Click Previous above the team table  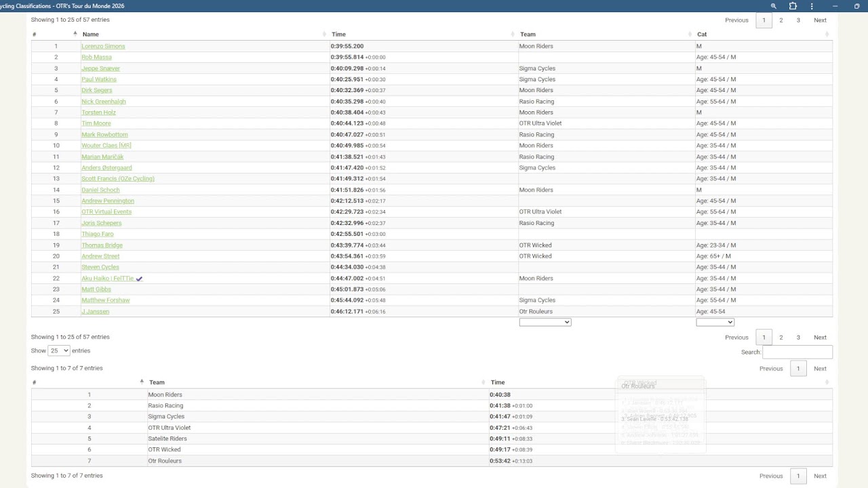(x=771, y=369)
